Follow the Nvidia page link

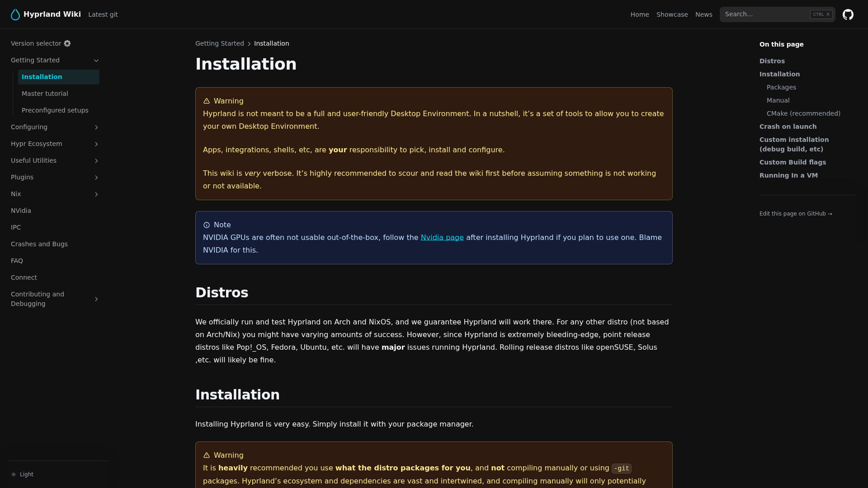coord(442,238)
